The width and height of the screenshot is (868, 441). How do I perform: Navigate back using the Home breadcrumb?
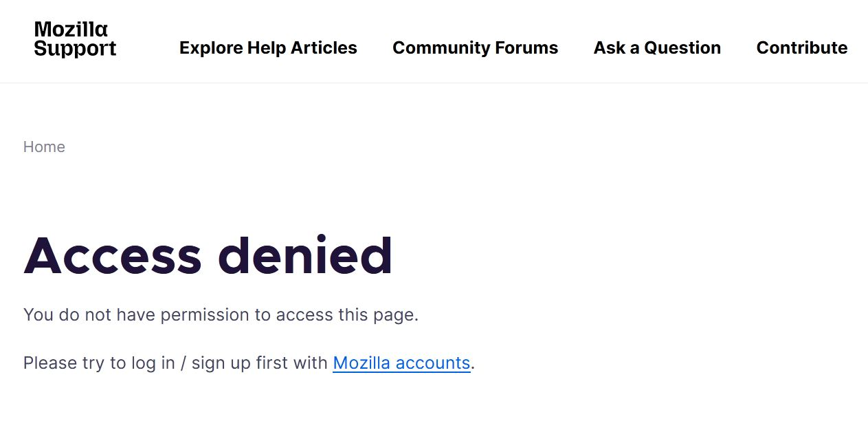coord(44,147)
